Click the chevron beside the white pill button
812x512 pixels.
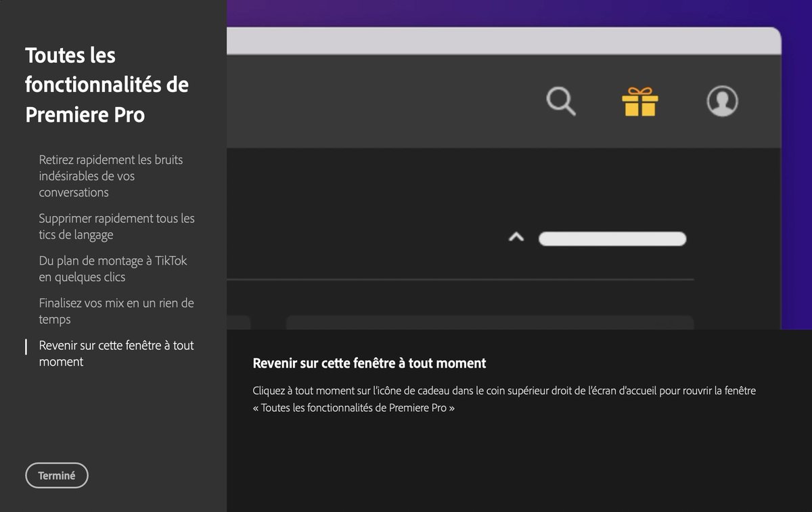pyautogui.click(x=517, y=238)
